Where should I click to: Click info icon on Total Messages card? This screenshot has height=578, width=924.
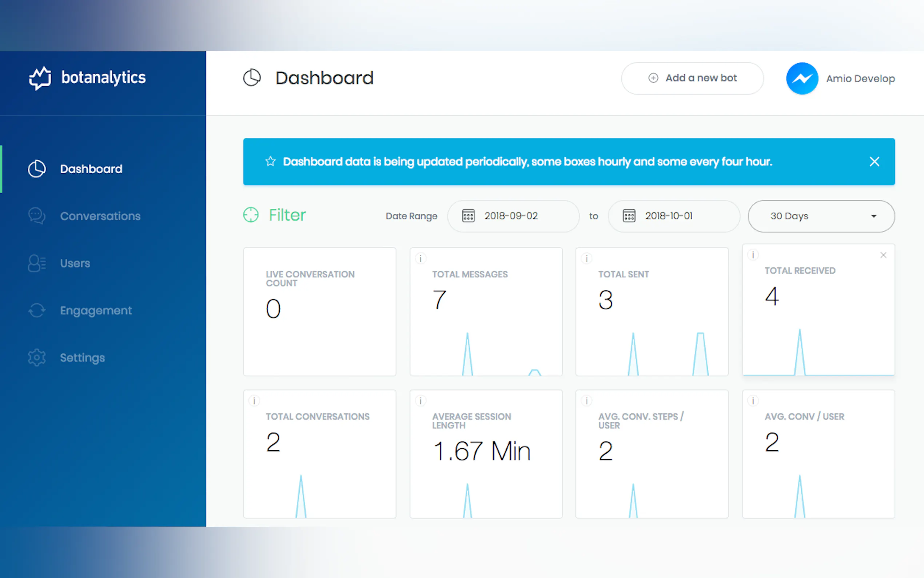420,259
